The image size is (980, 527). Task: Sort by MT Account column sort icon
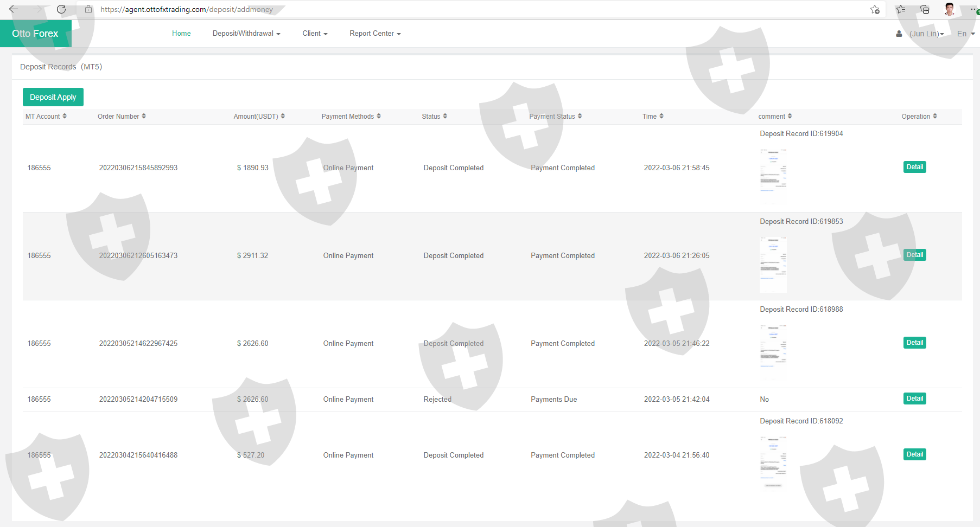pos(65,116)
